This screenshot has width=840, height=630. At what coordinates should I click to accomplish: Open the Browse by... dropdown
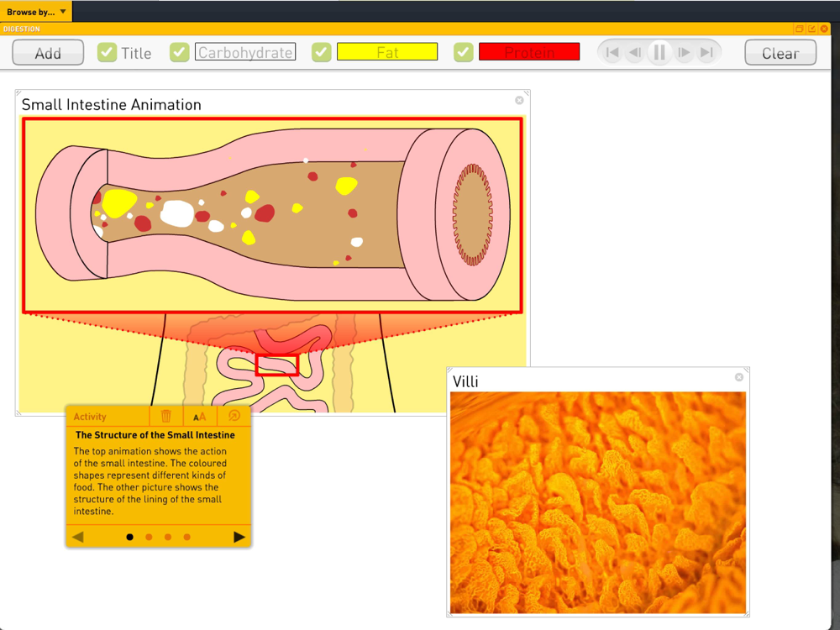[x=36, y=11]
